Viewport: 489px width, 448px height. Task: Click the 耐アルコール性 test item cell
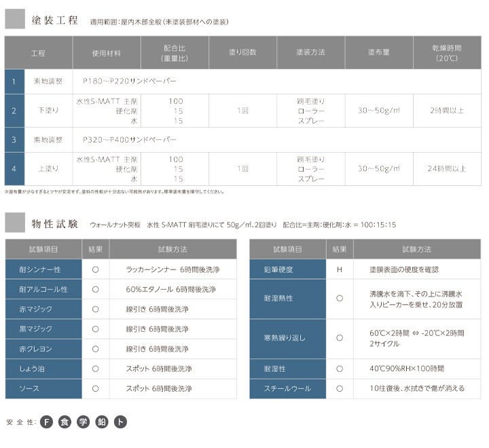pyautogui.click(x=43, y=289)
